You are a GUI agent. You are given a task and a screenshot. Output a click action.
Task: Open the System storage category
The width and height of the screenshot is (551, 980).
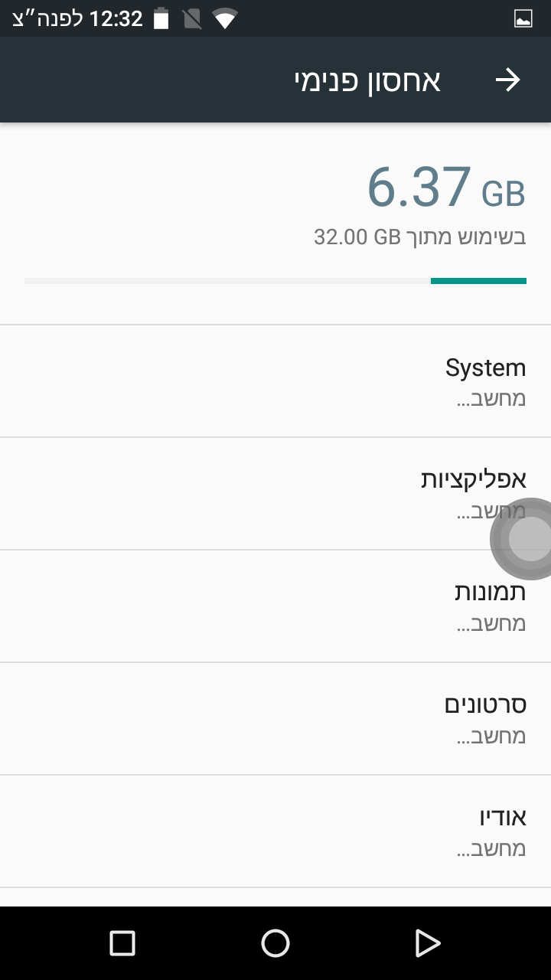click(x=275, y=381)
